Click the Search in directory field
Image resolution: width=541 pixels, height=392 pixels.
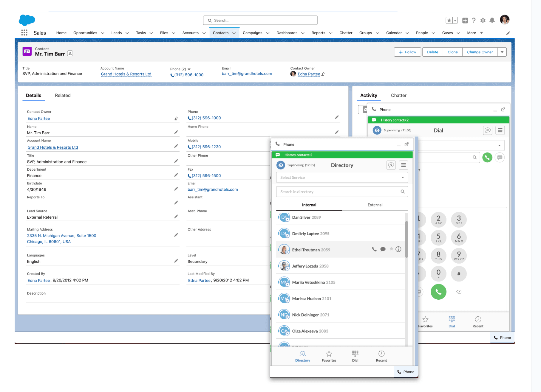342,192
